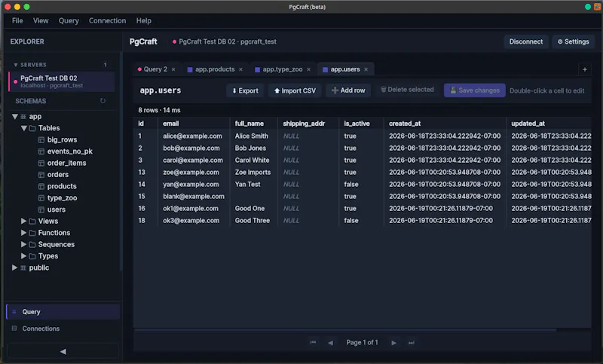The width and height of the screenshot is (603, 364).
Task: Click the big_rows table icon
Action: click(x=41, y=139)
